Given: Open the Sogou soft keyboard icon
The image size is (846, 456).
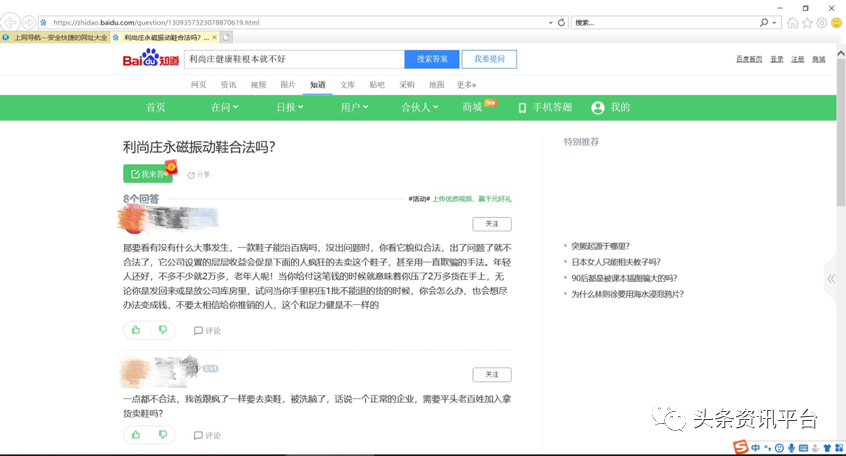Looking at the screenshot, I should 803,448.
